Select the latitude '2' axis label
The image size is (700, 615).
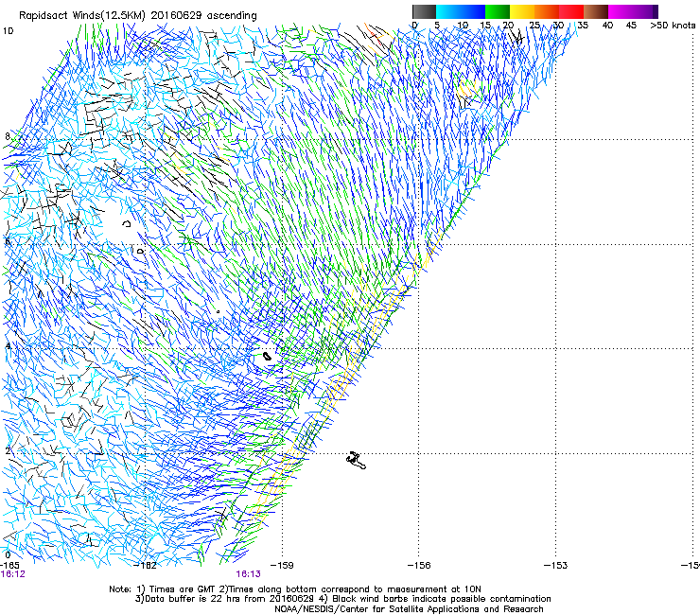8,450
